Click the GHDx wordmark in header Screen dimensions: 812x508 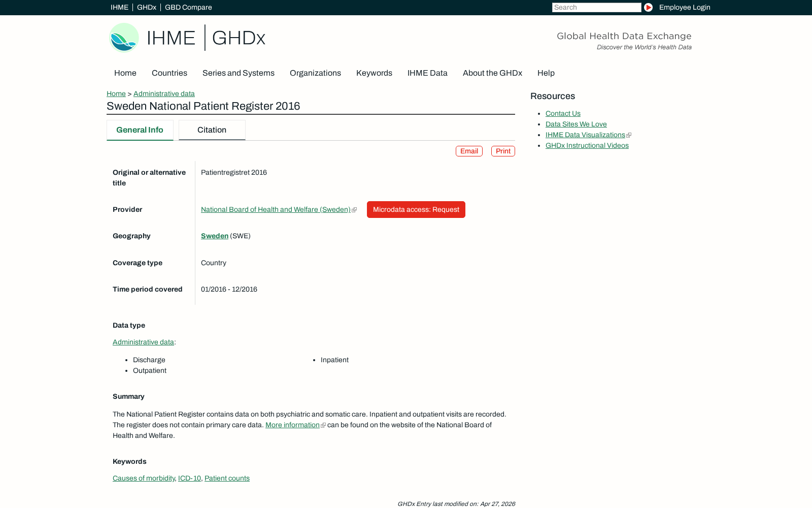pyautogui.click(x=239, y=38)
